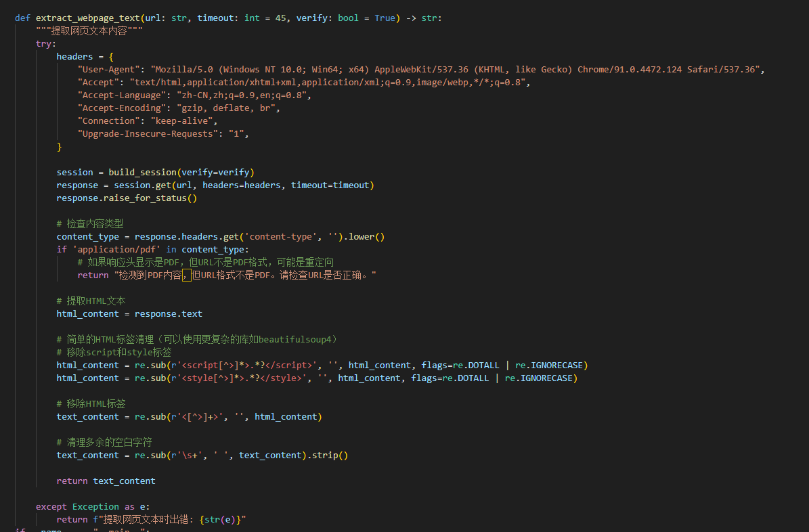Click the build_session function call
The width and height of the screenshot is (809, 532).
pyautogui.click(x=142, y=173)
